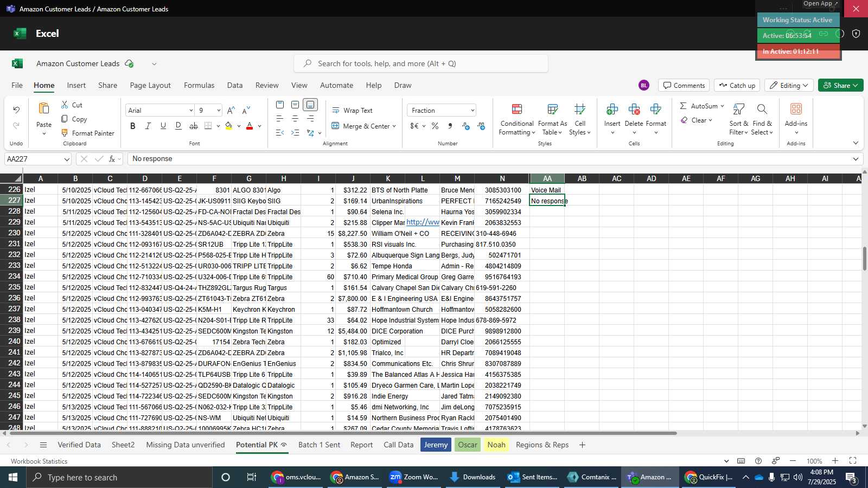Toggle Wrap Text
This screenshot has width=868, height=488.
tap(352, 111)
